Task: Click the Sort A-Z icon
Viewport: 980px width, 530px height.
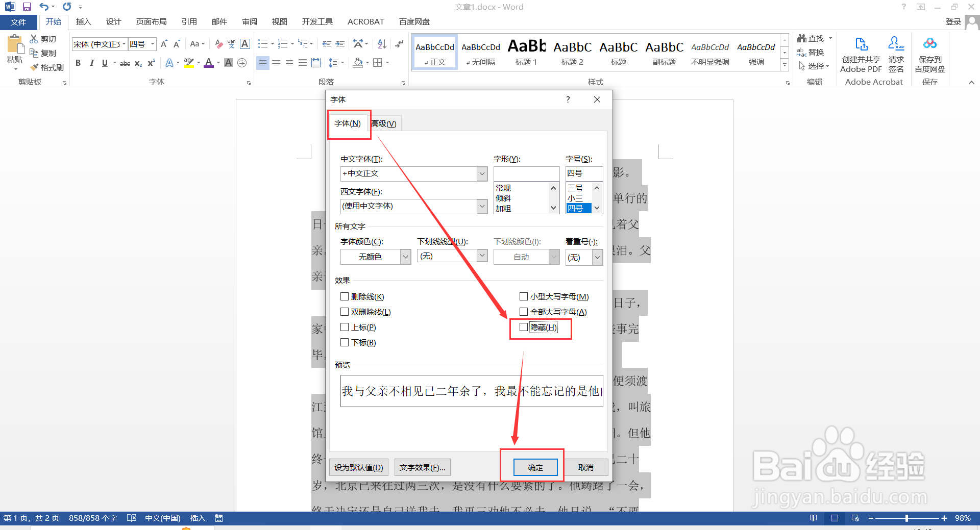Action: click(x=382, y=44)
